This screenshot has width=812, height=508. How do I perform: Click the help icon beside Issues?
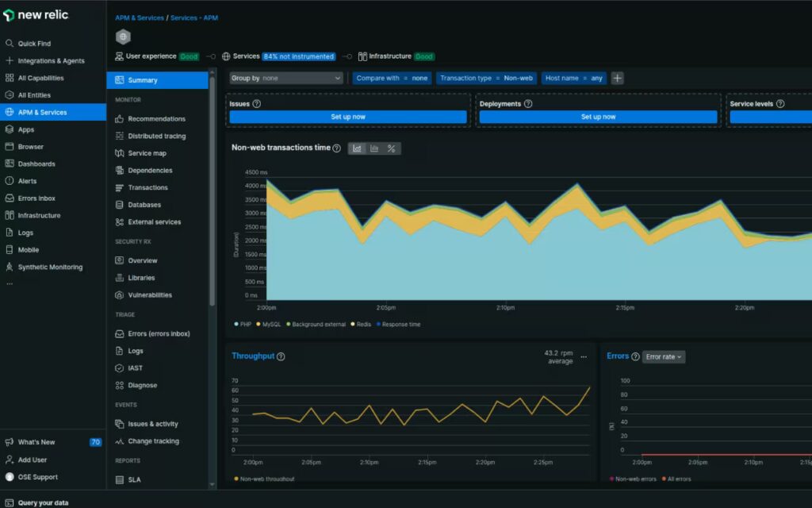(x=256, y=104)
